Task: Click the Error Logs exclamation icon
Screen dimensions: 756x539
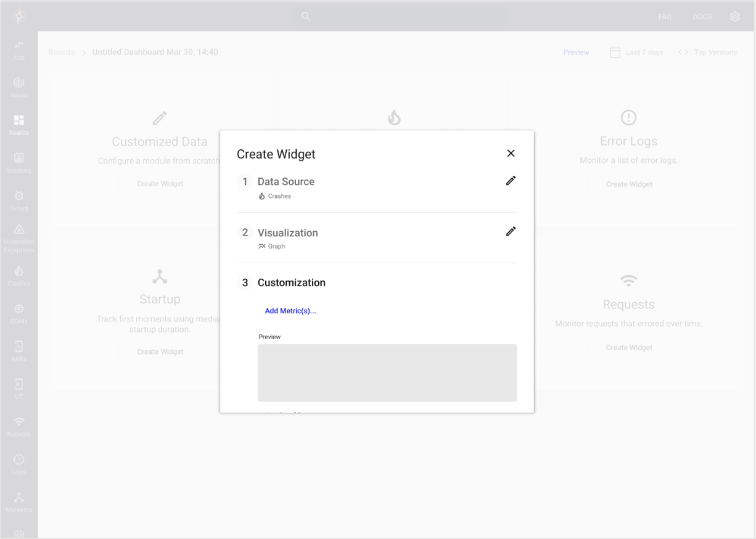Action: click(x=628, y=117)
